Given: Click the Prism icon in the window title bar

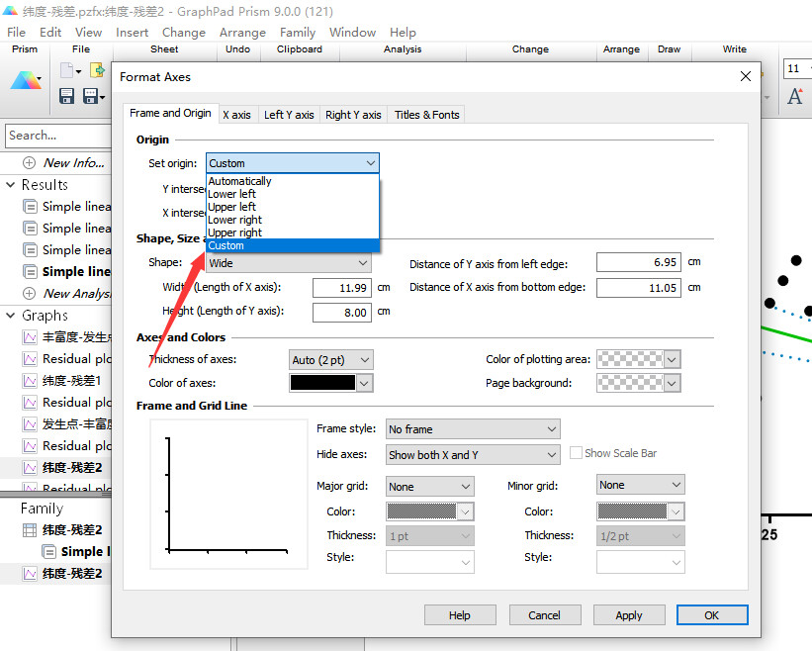Looking at the screenshot, I should (10, 10).
